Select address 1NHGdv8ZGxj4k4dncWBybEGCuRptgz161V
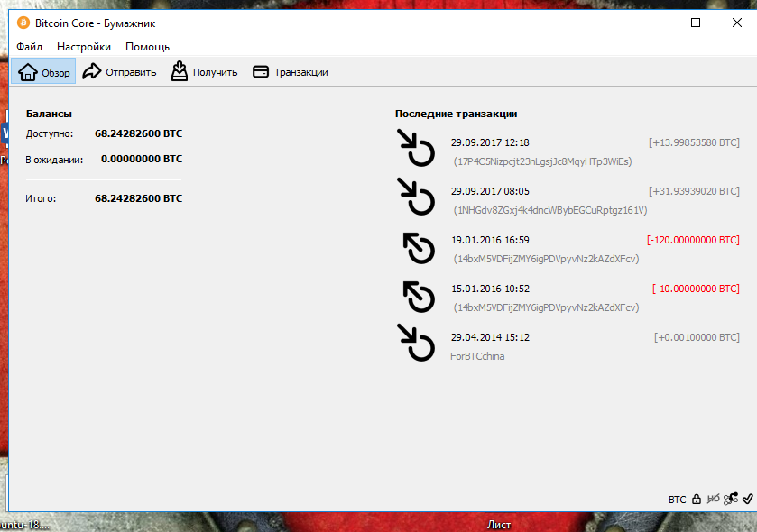757x532 pixels. [549, 210]
